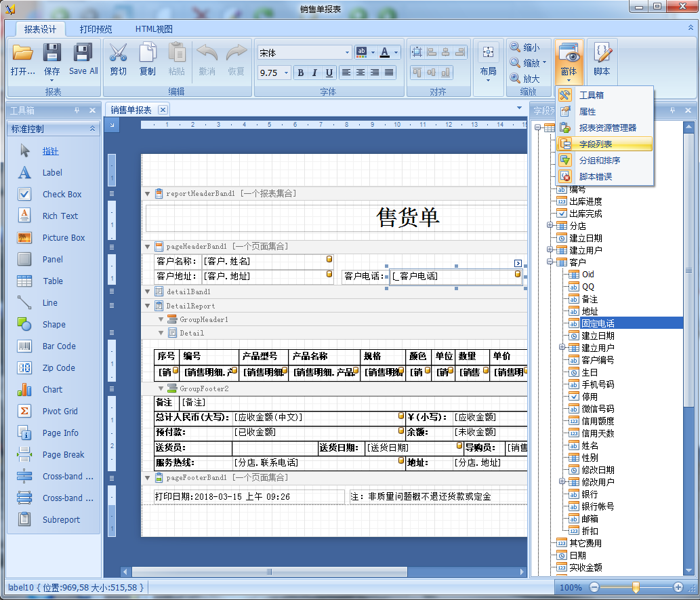
Task: Toggle italic formatting button
Action: tap(315, 73)
